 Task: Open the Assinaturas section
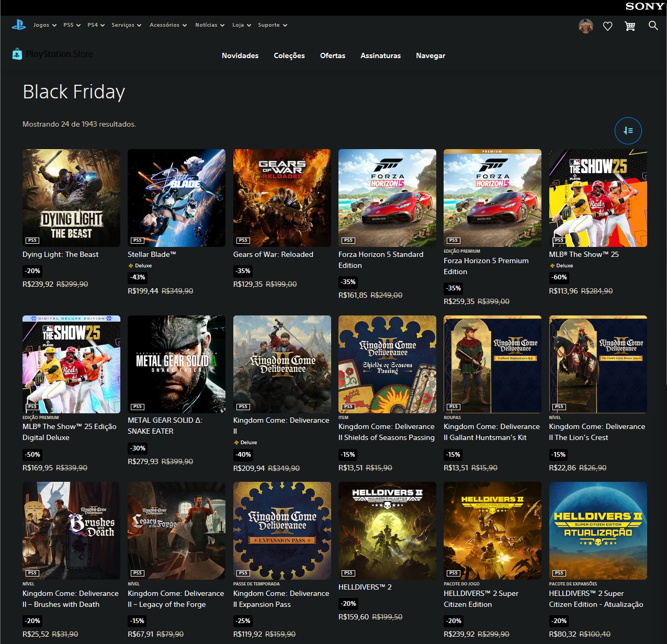(380, 55)
